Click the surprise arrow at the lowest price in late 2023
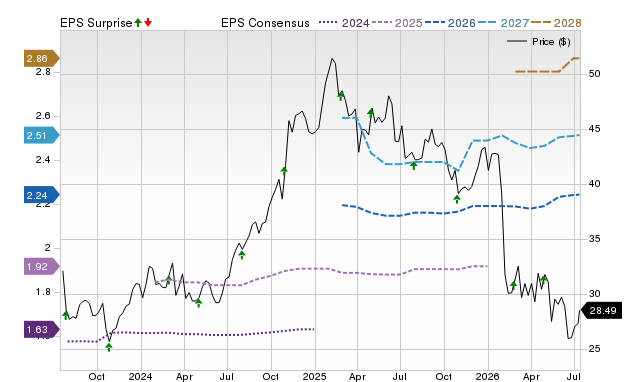The height and width of the screenshot is (382, 640). (x=109, y=347)
